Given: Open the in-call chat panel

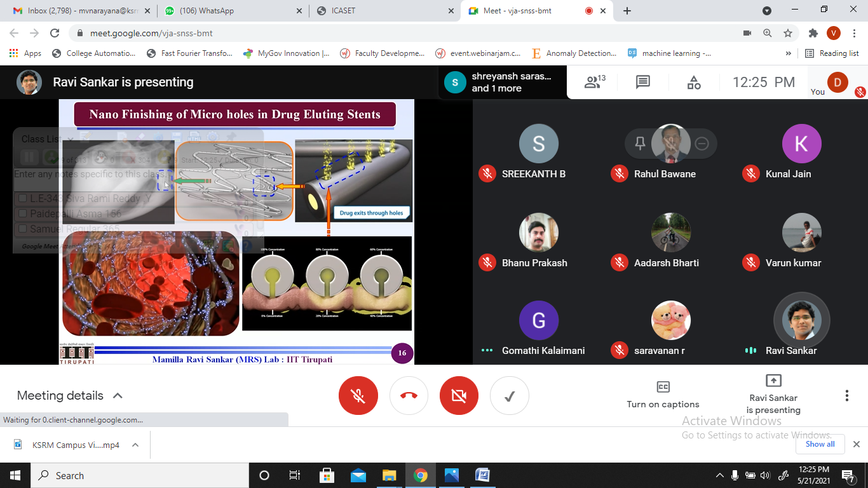Looking at the screenshot, I should [x=643, y=82].
